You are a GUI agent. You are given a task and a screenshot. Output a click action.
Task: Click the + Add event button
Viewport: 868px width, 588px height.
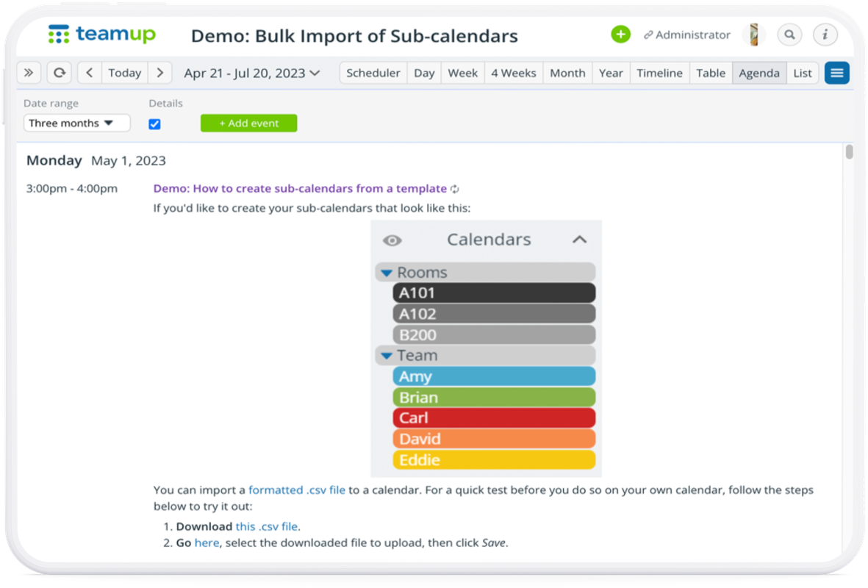[248, 123]
